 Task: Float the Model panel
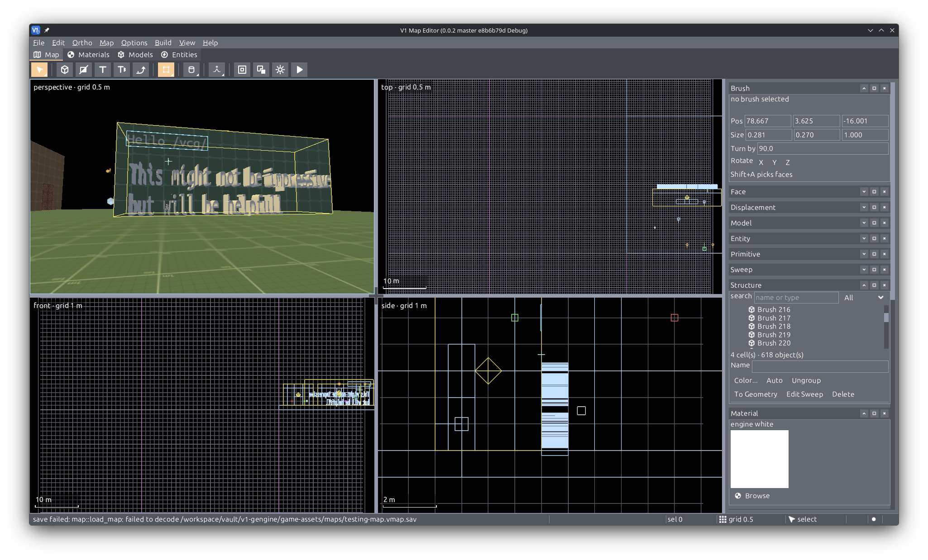coord(874,223)
